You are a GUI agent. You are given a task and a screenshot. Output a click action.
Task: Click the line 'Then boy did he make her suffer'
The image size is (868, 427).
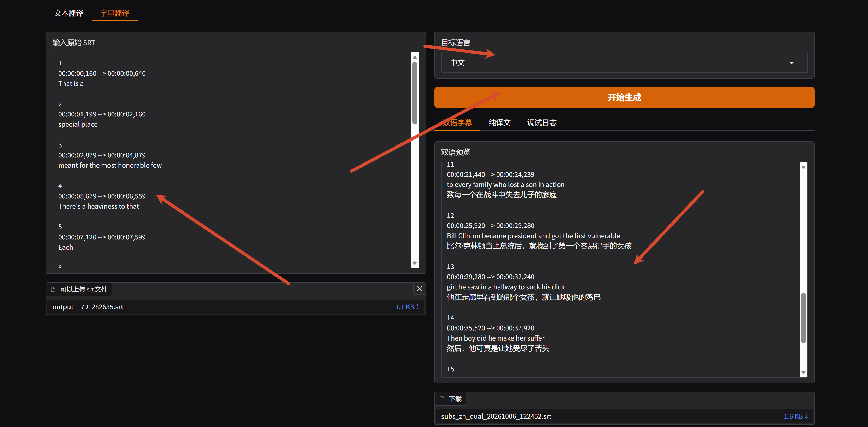point(495,338)
